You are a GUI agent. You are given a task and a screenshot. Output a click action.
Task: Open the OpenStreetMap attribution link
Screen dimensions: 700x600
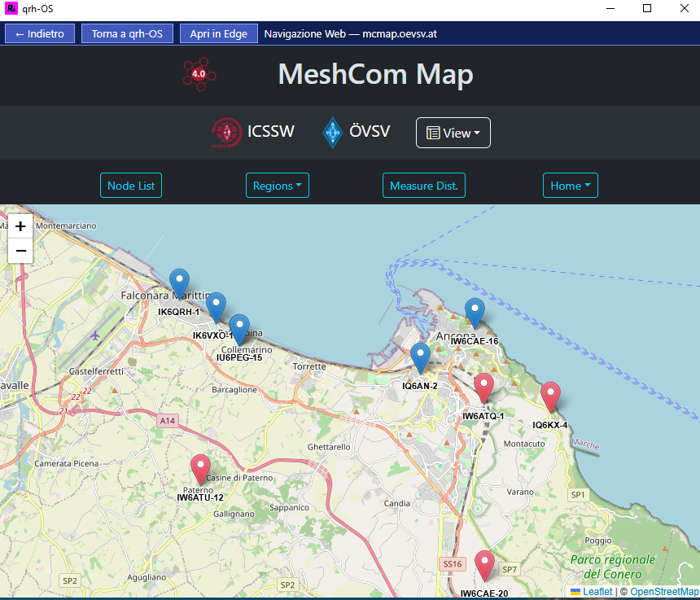click(x=664, y=592)
